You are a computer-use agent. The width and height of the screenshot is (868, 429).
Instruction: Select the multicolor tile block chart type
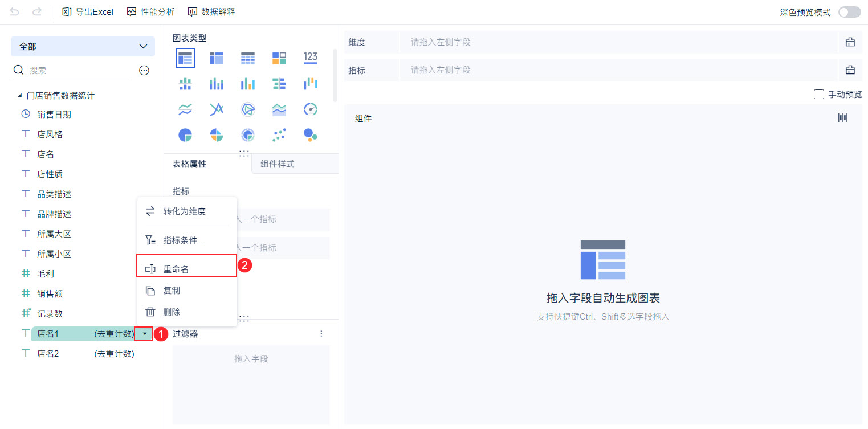pos(279,58)
